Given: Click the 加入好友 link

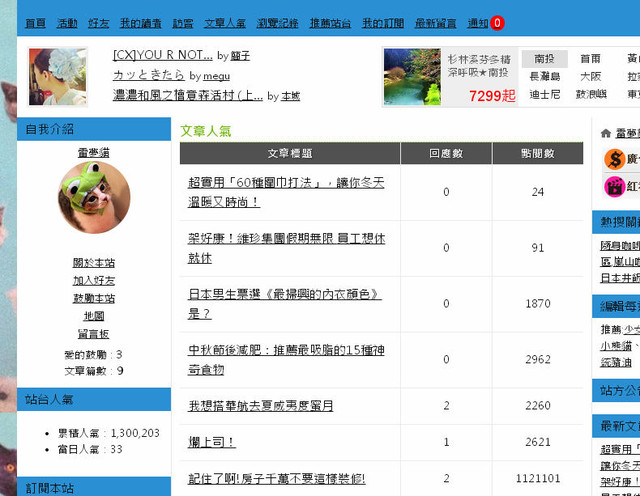Looking at the screenshot, I should tap(94, 281).
